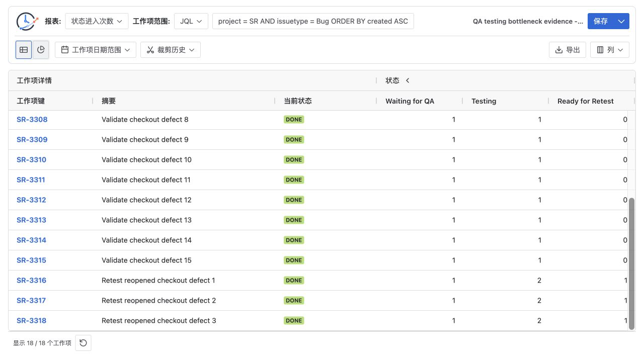644x362 pixels.
Task: Switch to table grid view
Action: [24, 50]
